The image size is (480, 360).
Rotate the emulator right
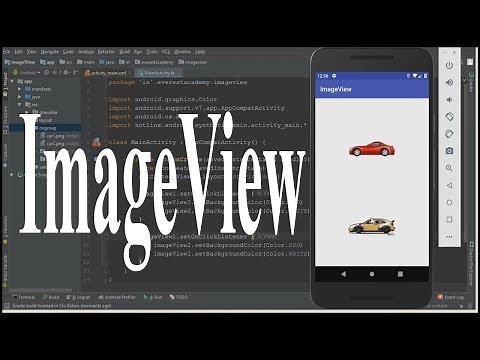449,134
